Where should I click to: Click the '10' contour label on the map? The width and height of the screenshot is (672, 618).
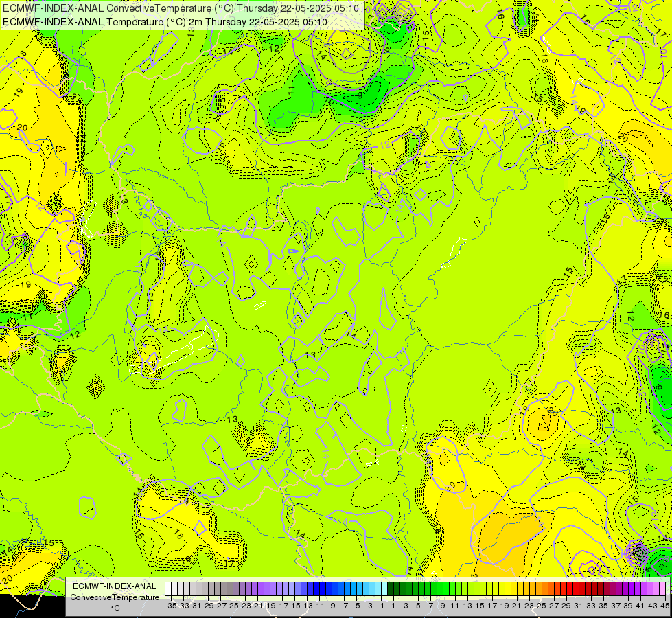point(329,100)
